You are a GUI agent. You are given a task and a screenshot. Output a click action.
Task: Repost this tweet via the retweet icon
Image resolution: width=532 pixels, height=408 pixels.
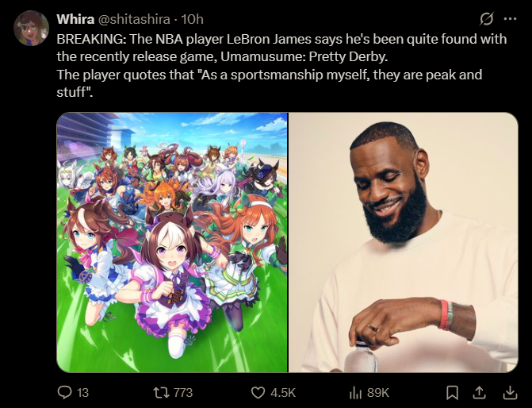[x=160, y=393]
